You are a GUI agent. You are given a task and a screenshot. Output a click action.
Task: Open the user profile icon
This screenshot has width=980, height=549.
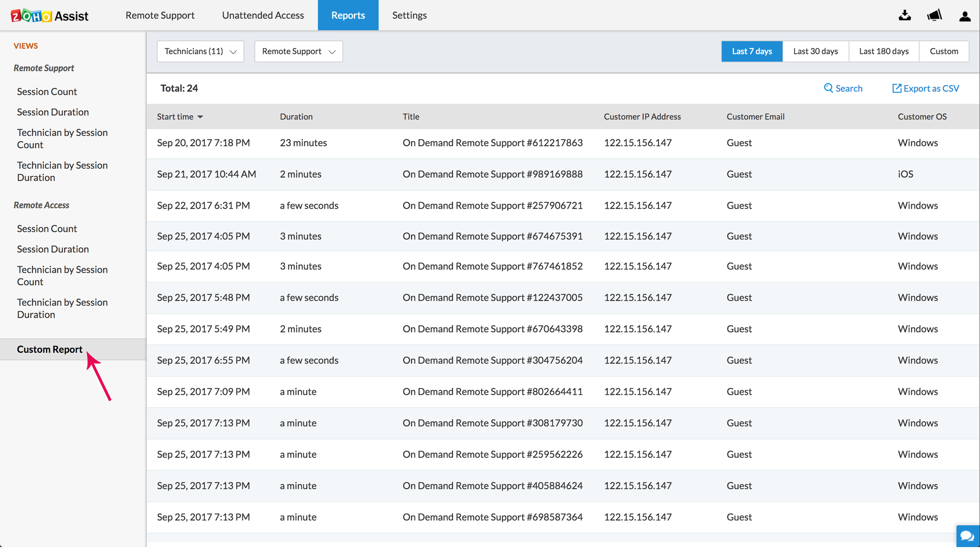click(x=964, y=15)
